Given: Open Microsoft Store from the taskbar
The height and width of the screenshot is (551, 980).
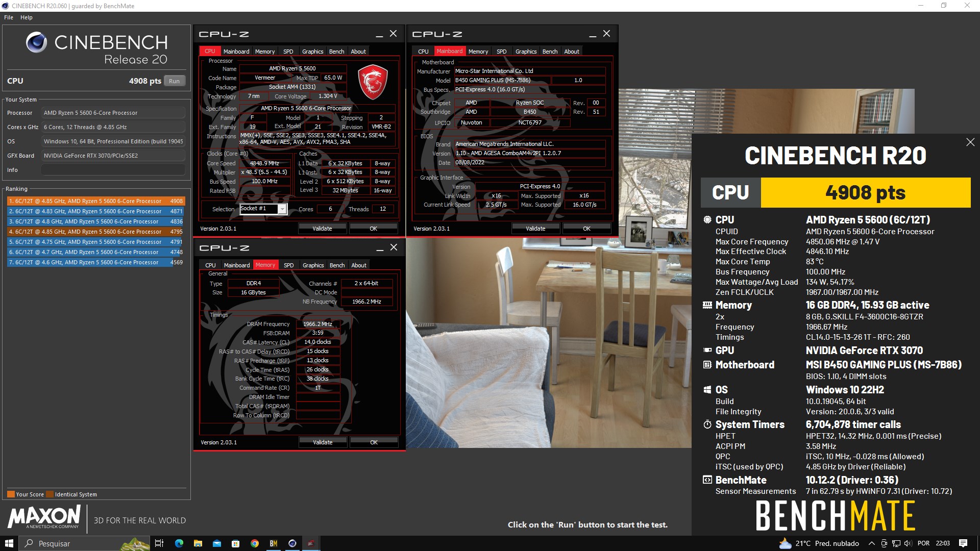Looking at the screenshot, I should (235, 543).
